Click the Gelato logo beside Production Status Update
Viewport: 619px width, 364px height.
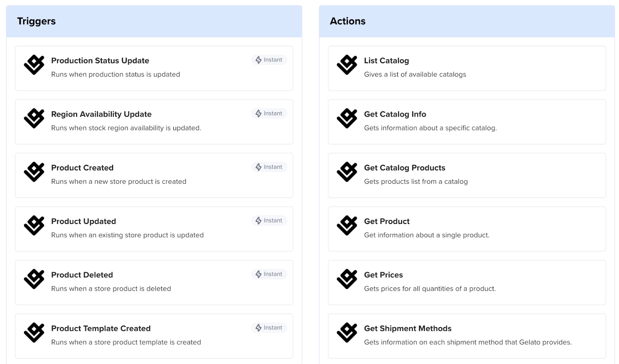pos(34,65)
